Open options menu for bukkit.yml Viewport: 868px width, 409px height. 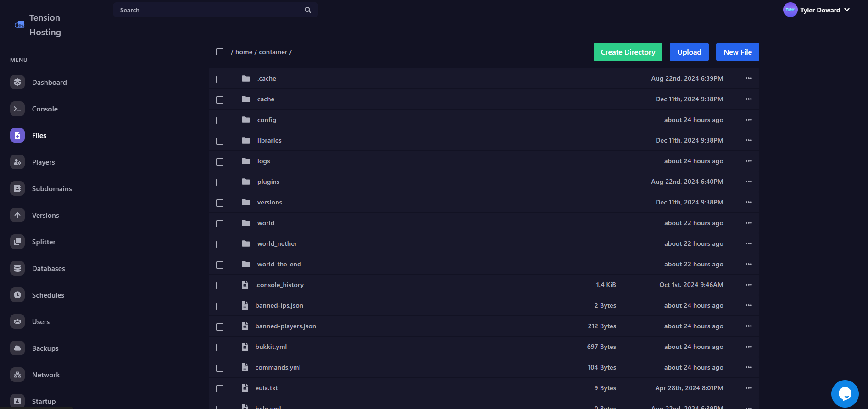coord(749,347)
